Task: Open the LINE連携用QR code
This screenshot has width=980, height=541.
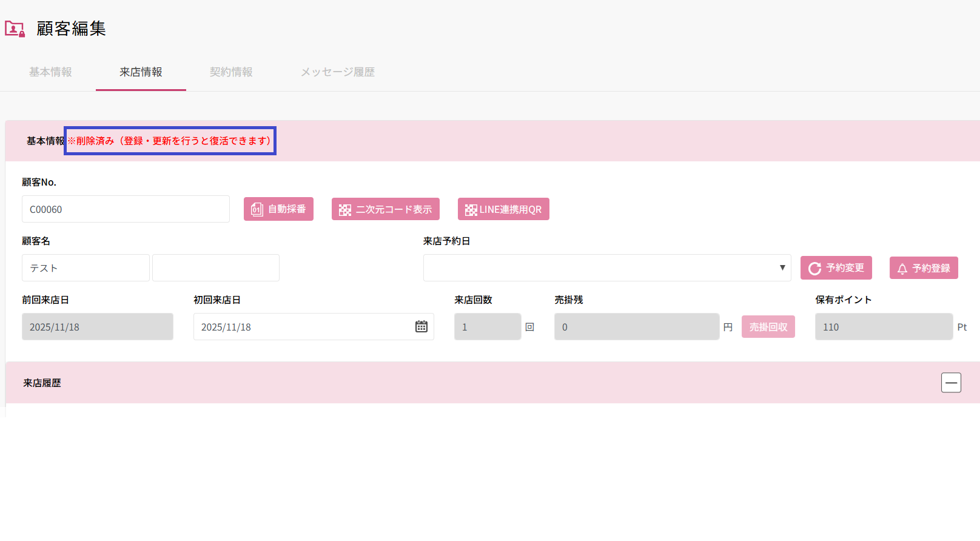Action: (503, 209)
